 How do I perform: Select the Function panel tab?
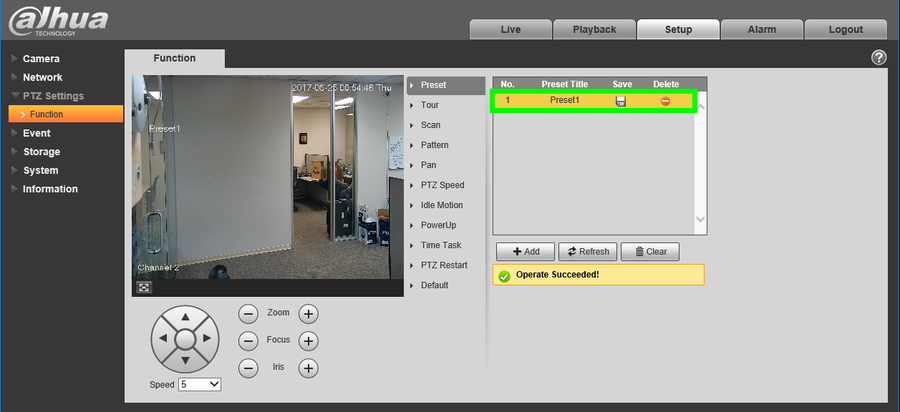pyautogui.click(x=174, y=59)
